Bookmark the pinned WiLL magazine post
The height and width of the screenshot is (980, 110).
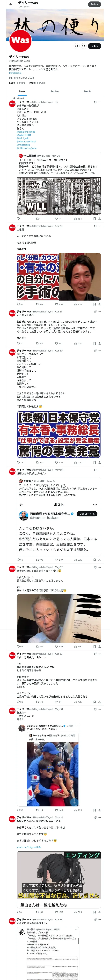pos(95,219)
